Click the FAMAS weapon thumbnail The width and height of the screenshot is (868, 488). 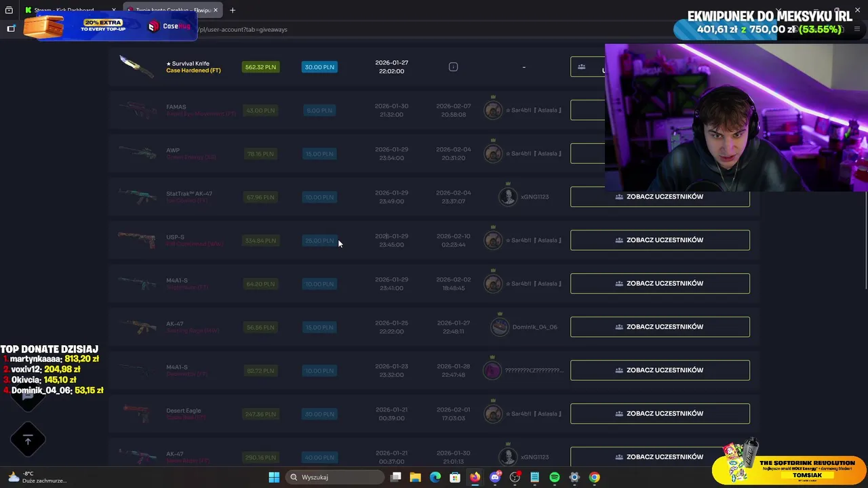(137, 110)
